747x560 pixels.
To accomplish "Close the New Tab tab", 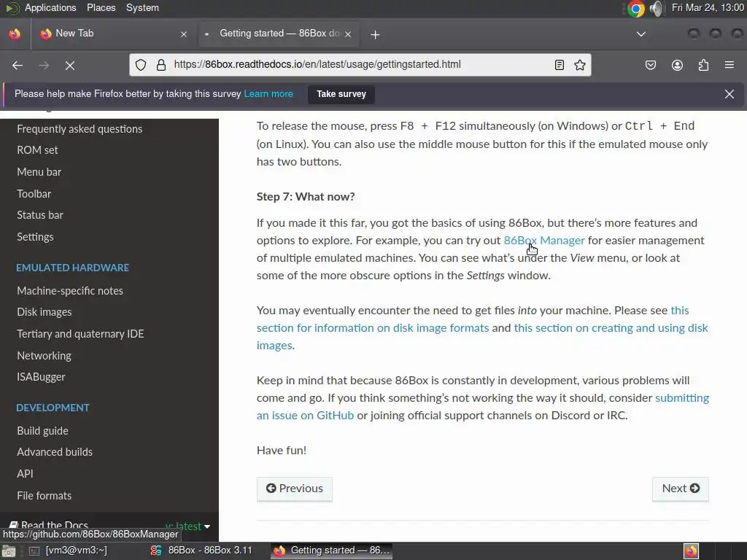I will [184, 34].
